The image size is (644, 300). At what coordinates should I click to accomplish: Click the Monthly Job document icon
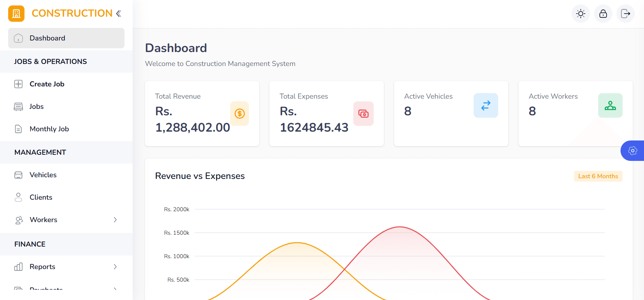(18, 129)
